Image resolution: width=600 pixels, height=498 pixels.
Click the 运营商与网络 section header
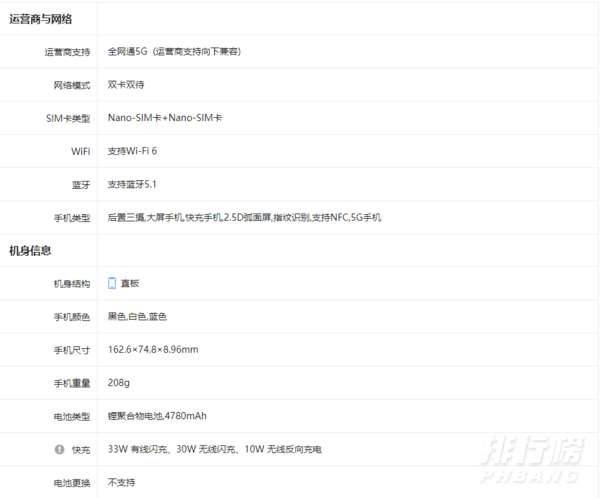pyautogui.click(x=40, y=19)
